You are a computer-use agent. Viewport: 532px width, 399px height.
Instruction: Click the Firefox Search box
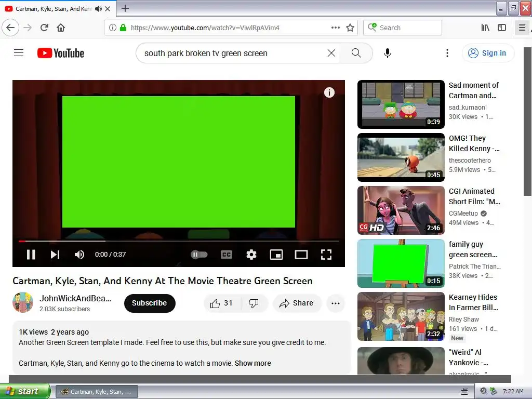403,28
